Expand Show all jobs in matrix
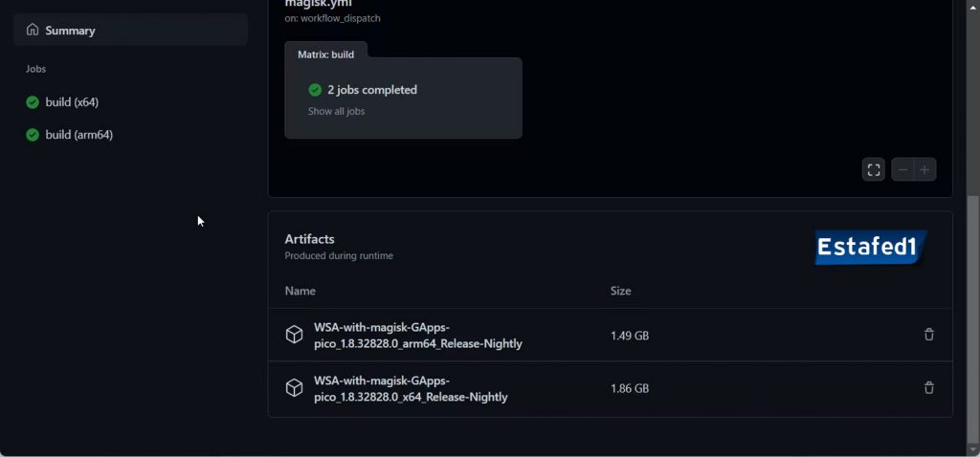The width and height of the screenshot is (980, 457). pos(336,112)
